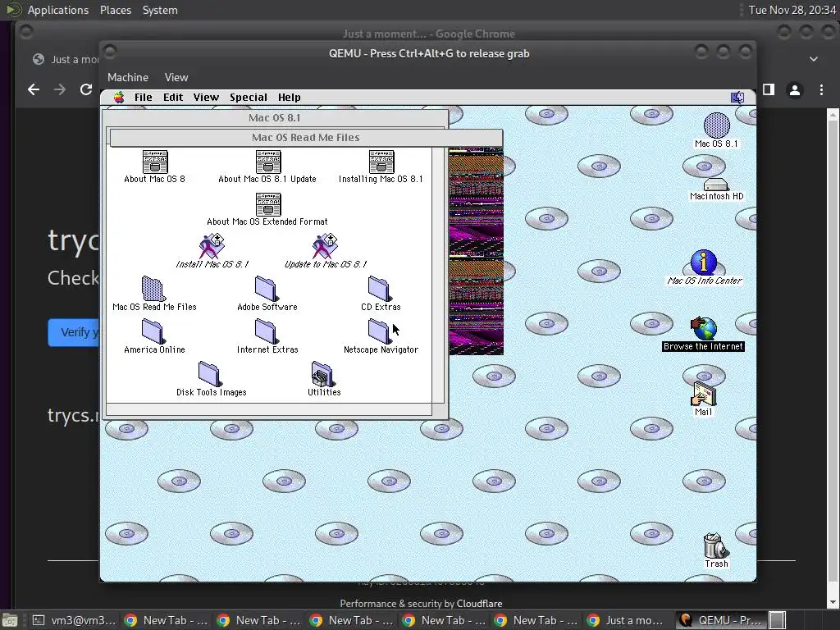Viewport: 840px width, 630px height.
Task: Click Cloudflare link in Chrome page footer
Action: pyautogui.click(x=479, y=604)
